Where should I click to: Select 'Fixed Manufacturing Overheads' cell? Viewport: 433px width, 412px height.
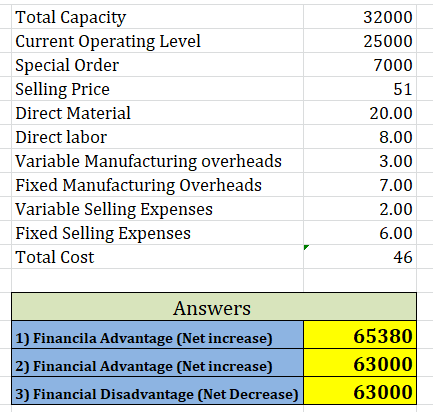tap(157, 185)
